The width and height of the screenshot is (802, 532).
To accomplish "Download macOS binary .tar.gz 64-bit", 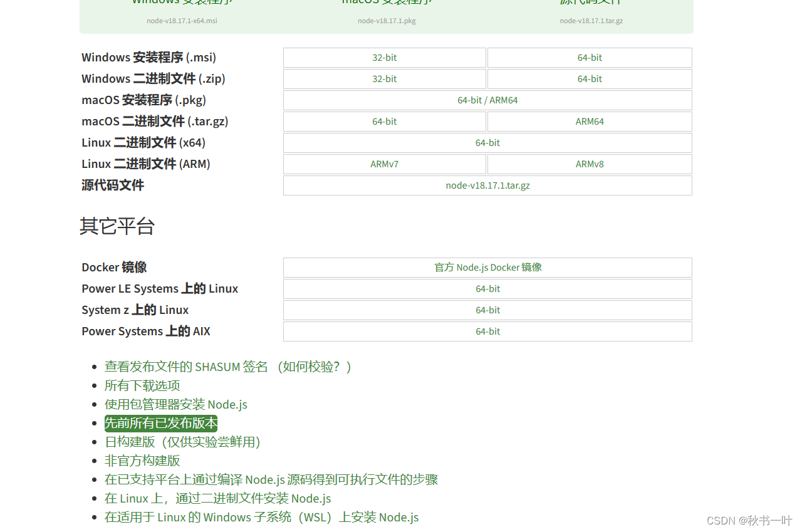I will click(x=385, y=122).
